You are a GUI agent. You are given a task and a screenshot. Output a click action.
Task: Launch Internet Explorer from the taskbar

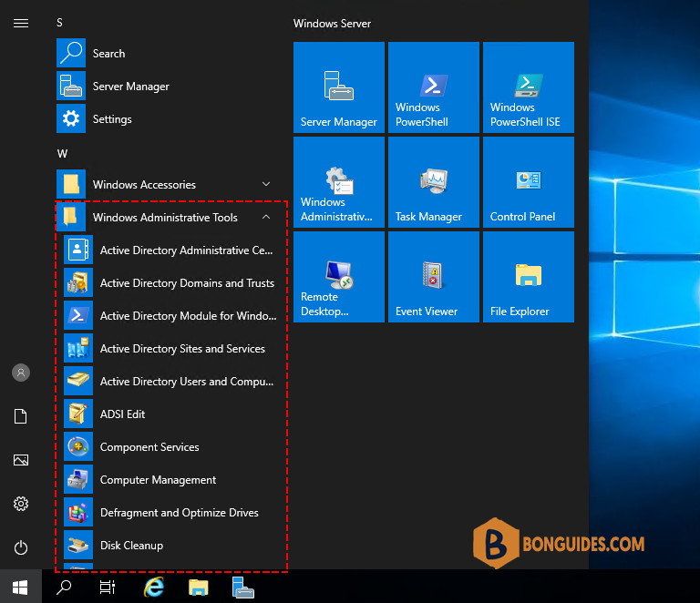pyautogui.click(x=154, y=587)
